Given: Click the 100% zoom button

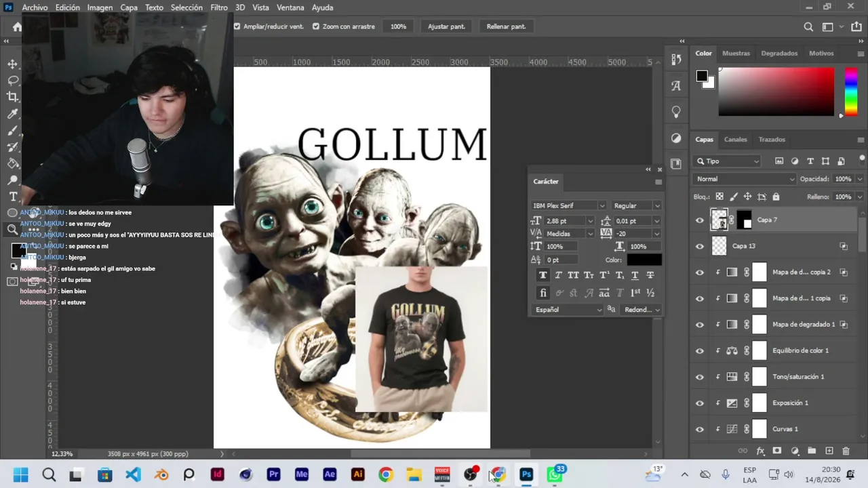Looking at the screenshot, I should pyautogui.click(x=398, y=26).
